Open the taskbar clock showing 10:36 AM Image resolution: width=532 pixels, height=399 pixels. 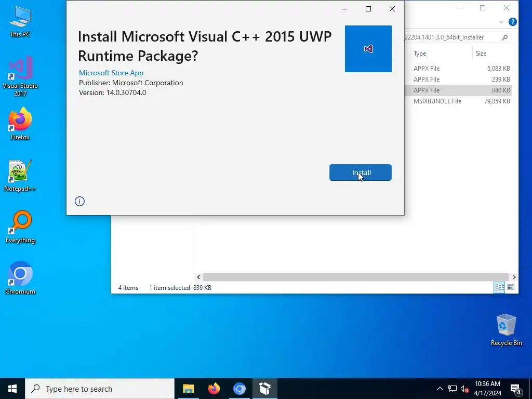point(487,389)
